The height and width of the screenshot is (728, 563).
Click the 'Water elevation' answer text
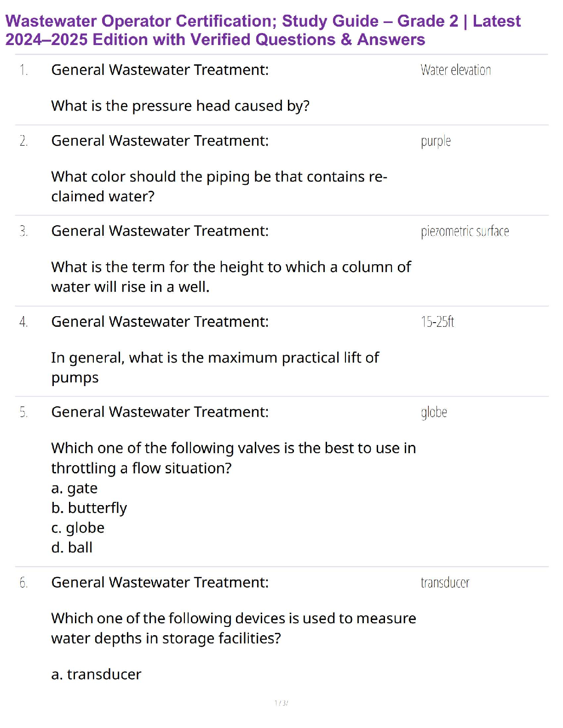tap(455, 70)
